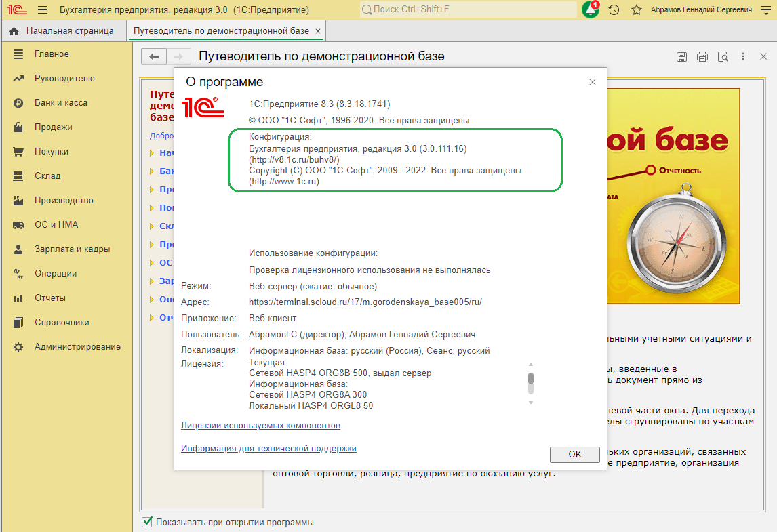
Task: Toggle Показывать при открытии программы checkbox
Action: [x=147, y=522]
